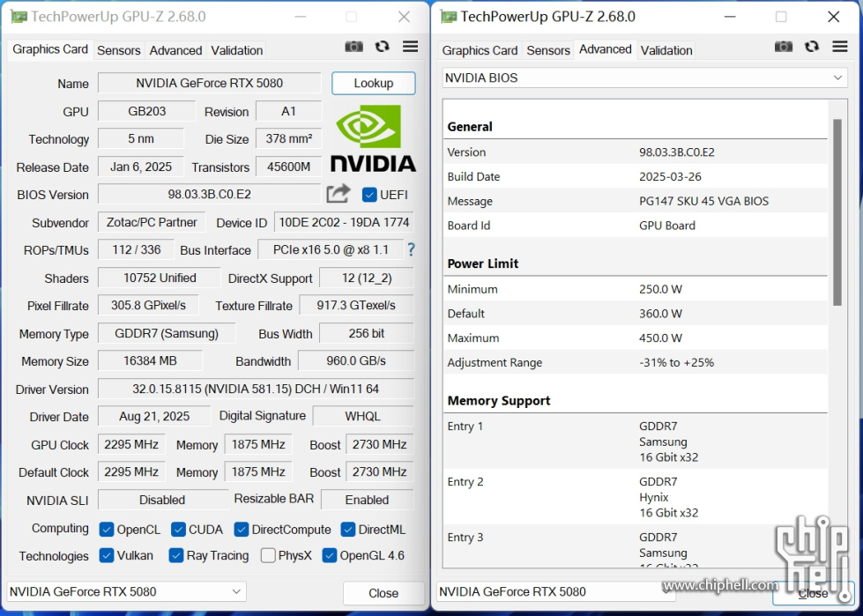Image resolution: width=863 pixels, height=616 pixels.
Task: Switch to Sensors tab in left window
Action: (118, 50)
